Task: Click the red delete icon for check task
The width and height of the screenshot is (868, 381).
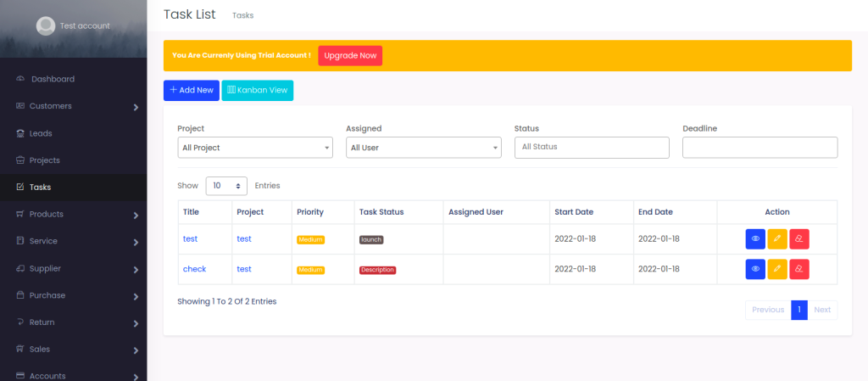Action: click(799, 270)
